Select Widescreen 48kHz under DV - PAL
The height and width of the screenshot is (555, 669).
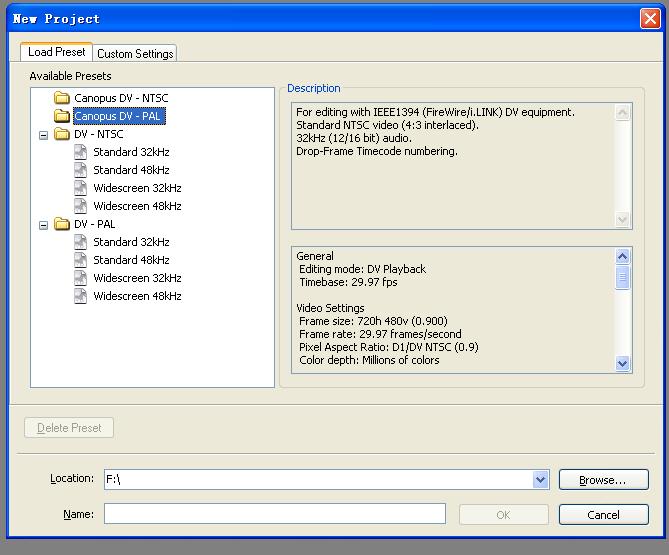click(137, 296)
